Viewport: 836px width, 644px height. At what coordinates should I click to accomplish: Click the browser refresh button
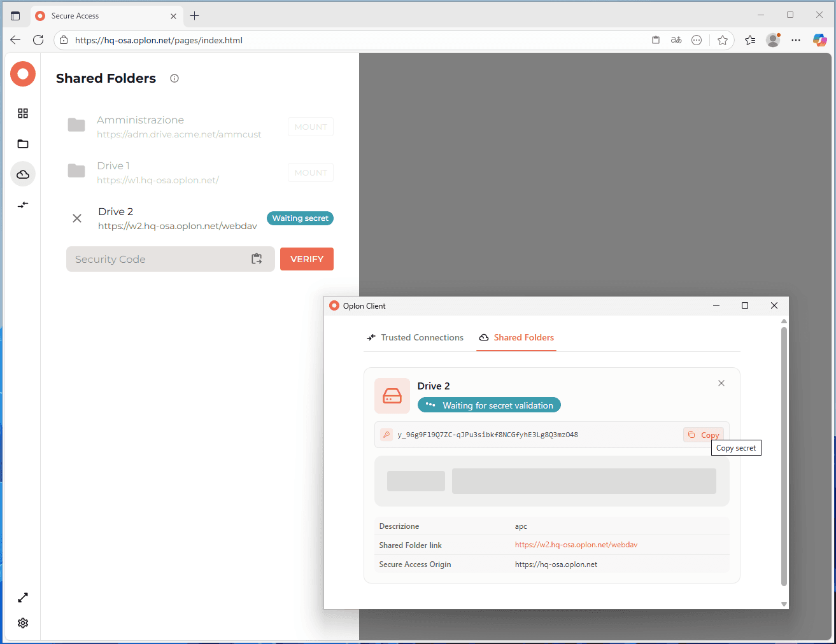(x=38, y=40)
